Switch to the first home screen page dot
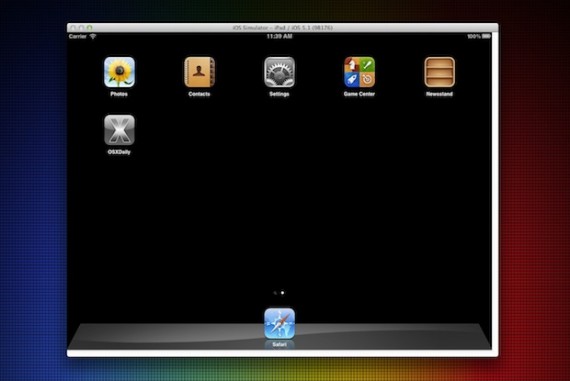The height and width of the screenshot is (381, 570). [x=275, y=293]
